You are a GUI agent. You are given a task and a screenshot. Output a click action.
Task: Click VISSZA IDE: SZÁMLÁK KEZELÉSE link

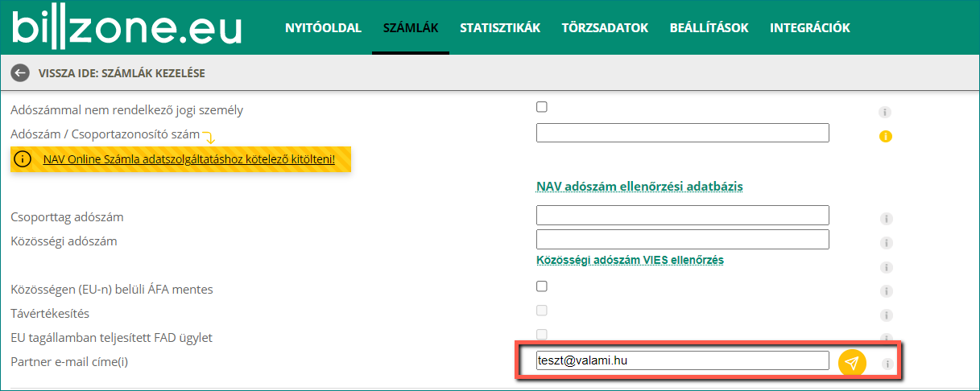(122, 73)
